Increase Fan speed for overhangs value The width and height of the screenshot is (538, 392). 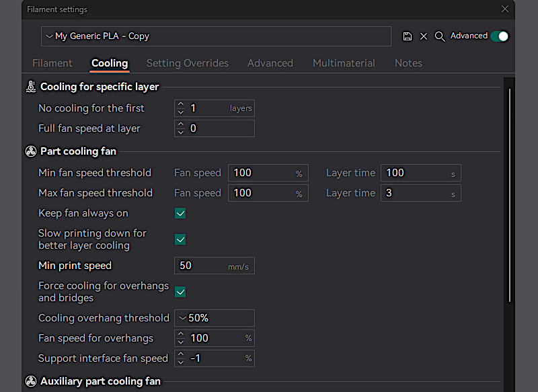coord(181,334)
